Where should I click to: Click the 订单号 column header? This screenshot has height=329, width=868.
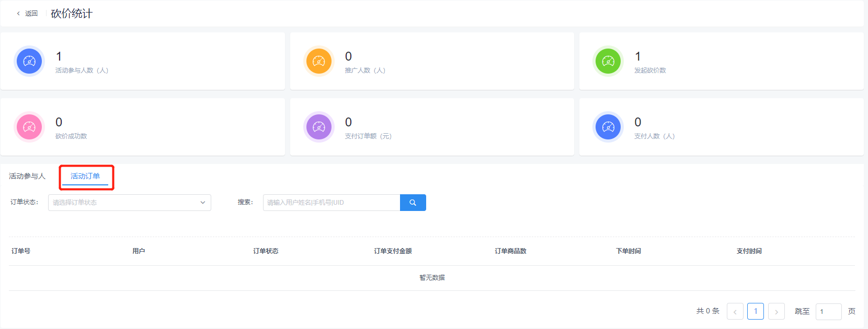point(21,251)
